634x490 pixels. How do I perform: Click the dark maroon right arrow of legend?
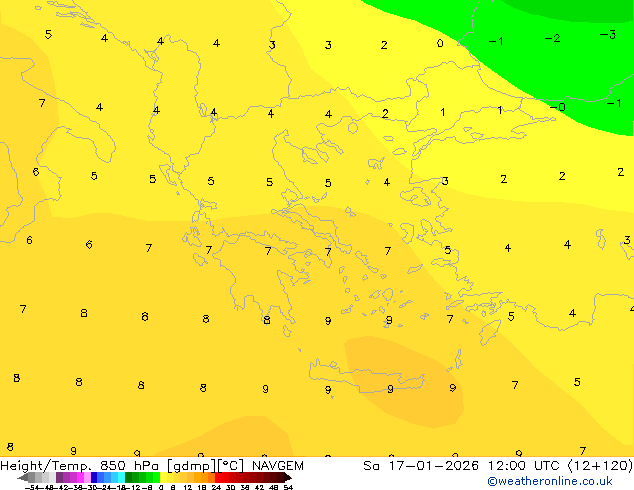click(288, 477)
